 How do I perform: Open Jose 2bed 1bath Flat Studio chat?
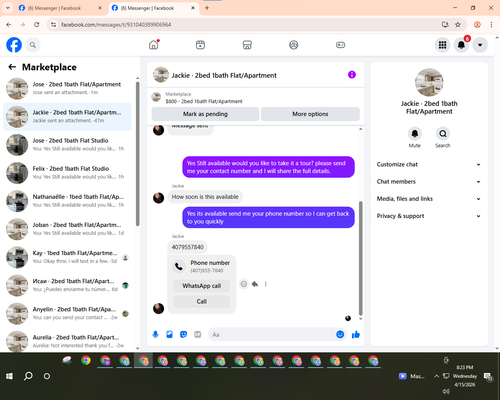coord(67,145)
